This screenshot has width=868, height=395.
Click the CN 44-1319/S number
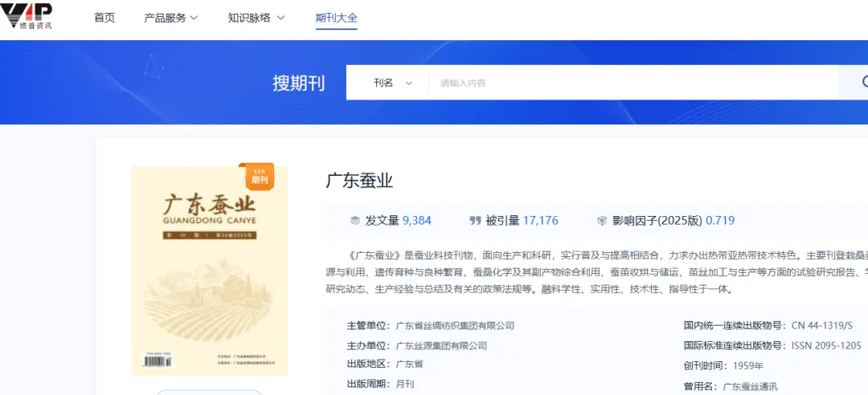(x=822, y=326)
